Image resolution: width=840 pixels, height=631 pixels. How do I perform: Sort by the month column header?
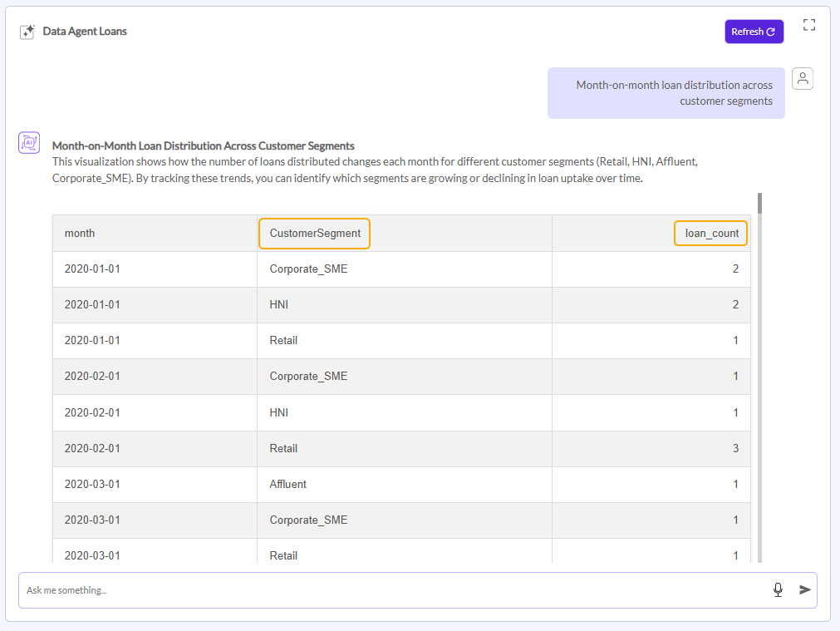tap(80, 234)
